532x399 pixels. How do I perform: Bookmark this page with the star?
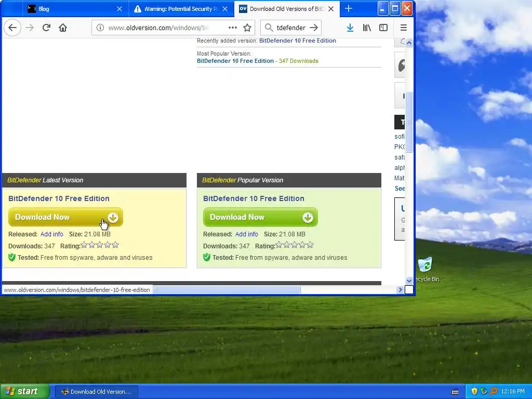coord(247,28)
